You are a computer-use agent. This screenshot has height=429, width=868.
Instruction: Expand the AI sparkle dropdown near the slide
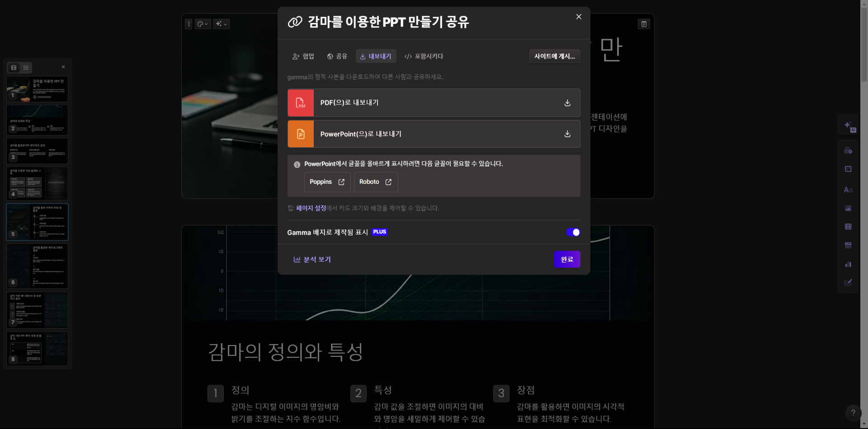221,24
